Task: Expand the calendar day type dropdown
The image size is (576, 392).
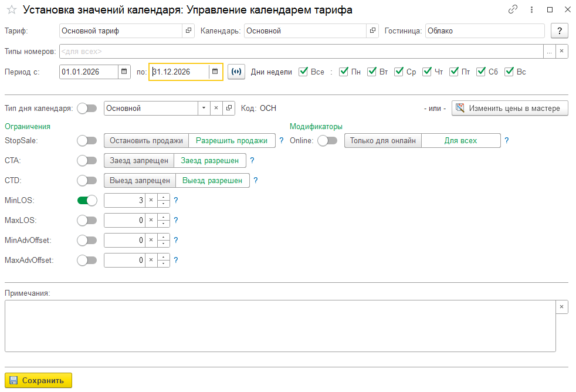Action: click(204, 108)
